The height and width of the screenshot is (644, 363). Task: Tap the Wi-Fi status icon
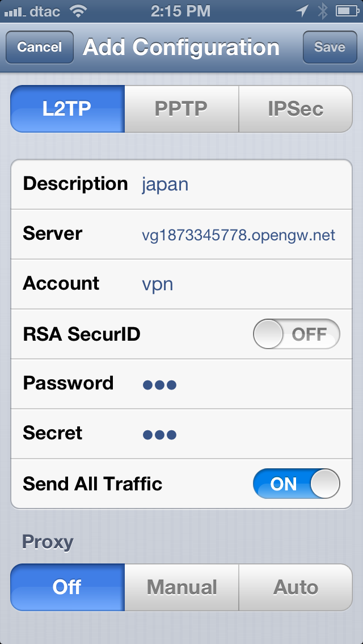tap(77, 11)
